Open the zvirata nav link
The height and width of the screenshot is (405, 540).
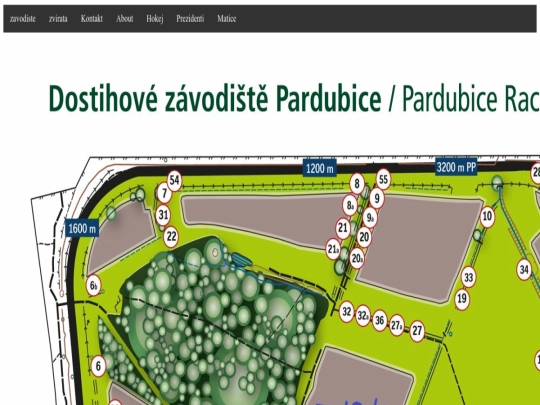(58, 19)
